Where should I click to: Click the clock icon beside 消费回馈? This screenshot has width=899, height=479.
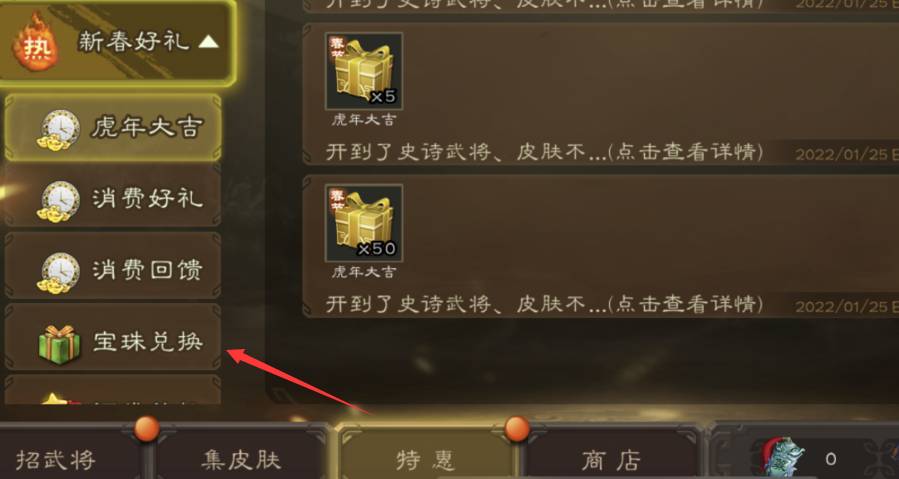[59, 272]
